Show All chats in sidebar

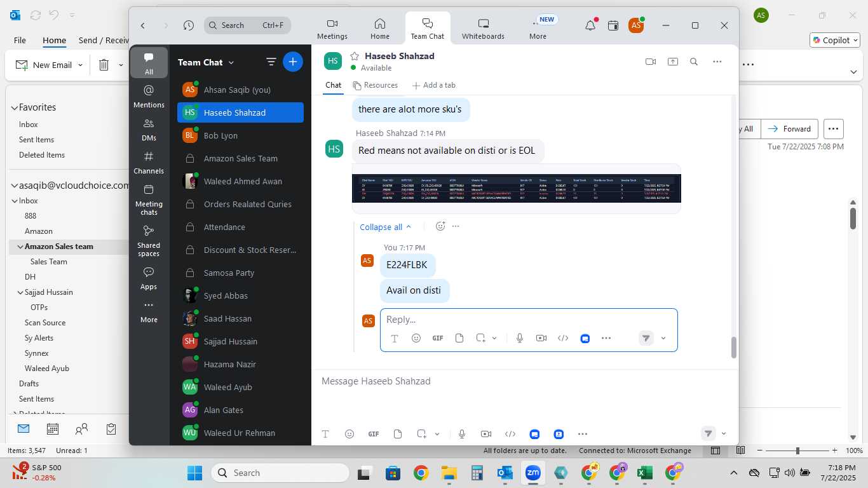pyautogui.click(x=149, y=62)
